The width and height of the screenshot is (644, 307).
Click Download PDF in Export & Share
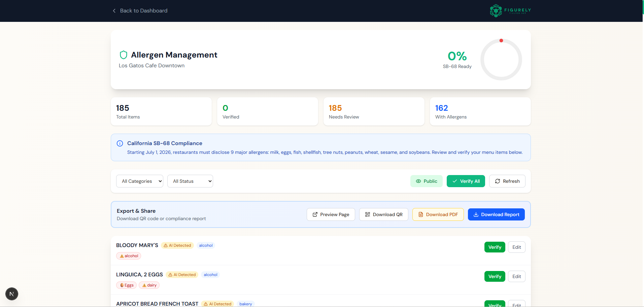tap(438, 214)
